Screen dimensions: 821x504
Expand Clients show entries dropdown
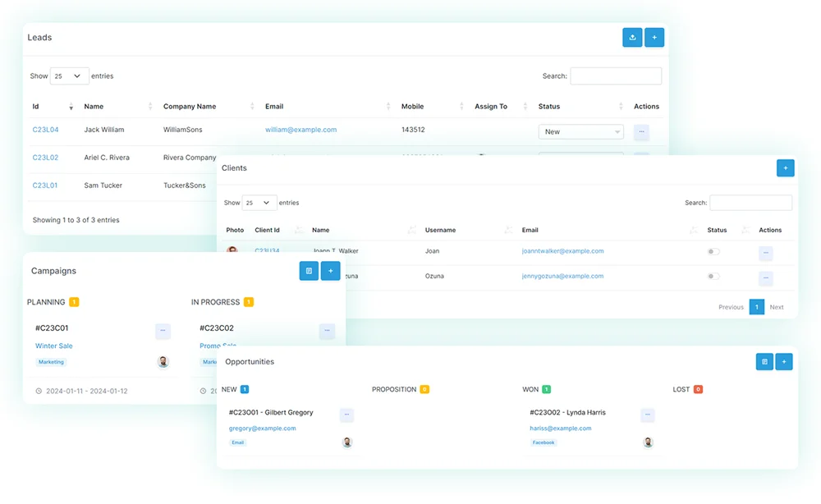(x=259, y=203)
